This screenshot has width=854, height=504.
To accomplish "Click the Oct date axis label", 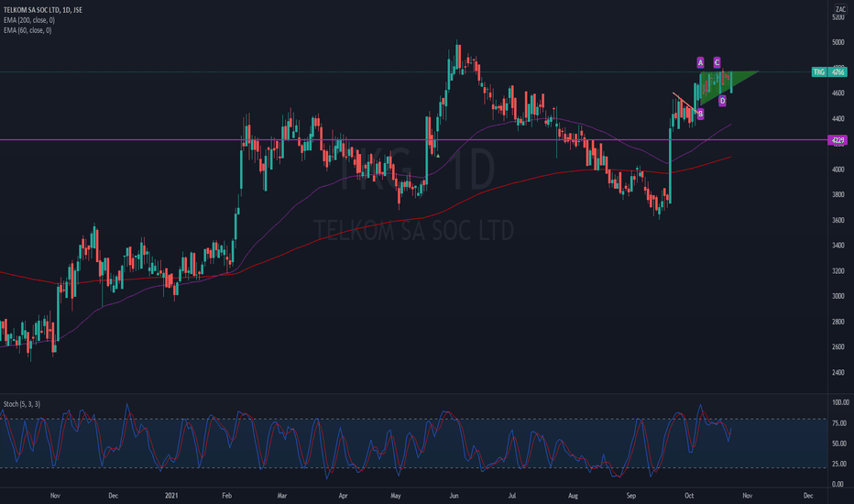I will [689, 496].
